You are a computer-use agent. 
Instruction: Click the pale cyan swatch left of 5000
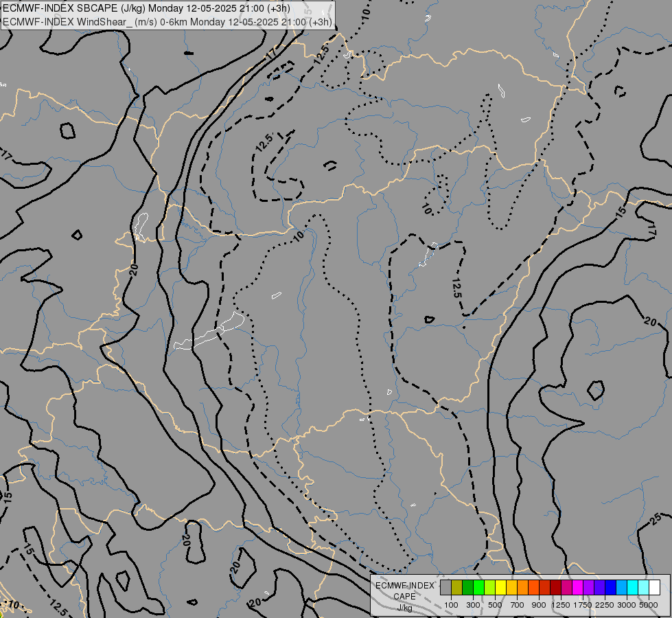(x=644, y=587)
